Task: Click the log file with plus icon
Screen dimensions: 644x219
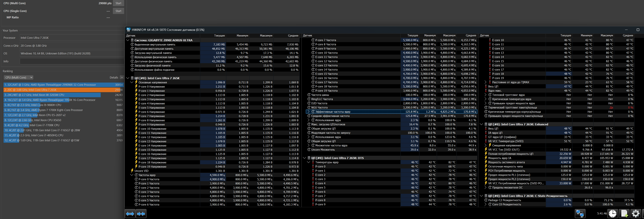Action: coord(624,214)
